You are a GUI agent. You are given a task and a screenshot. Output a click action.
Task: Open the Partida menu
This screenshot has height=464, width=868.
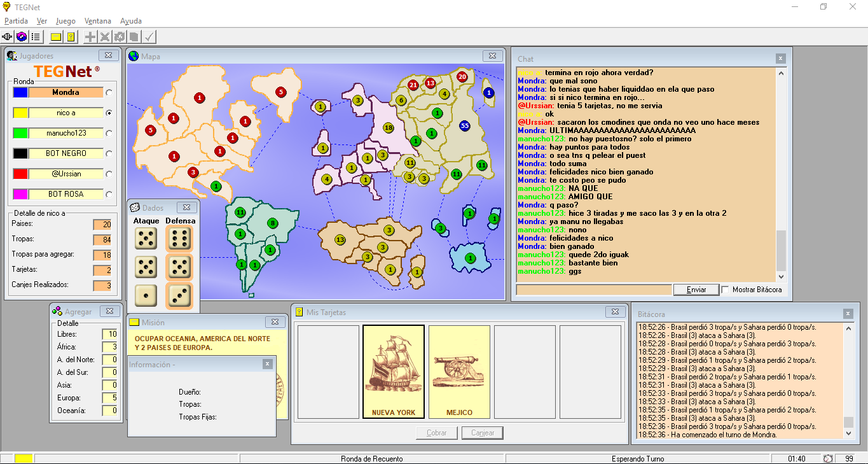[x=16, y=21]
